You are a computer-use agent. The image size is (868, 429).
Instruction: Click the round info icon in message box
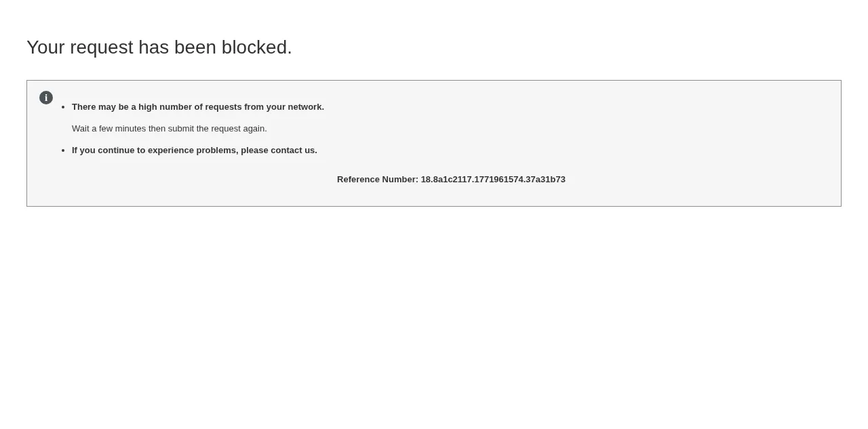[46, 98]
